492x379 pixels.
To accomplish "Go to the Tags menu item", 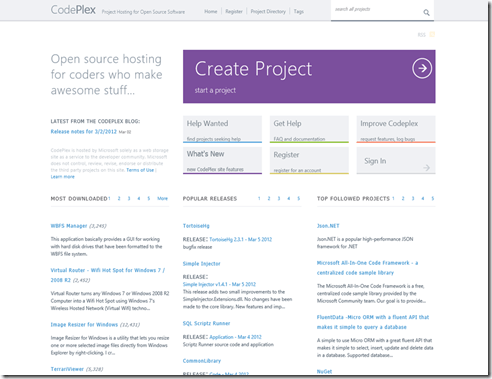I will click(299, 11).
